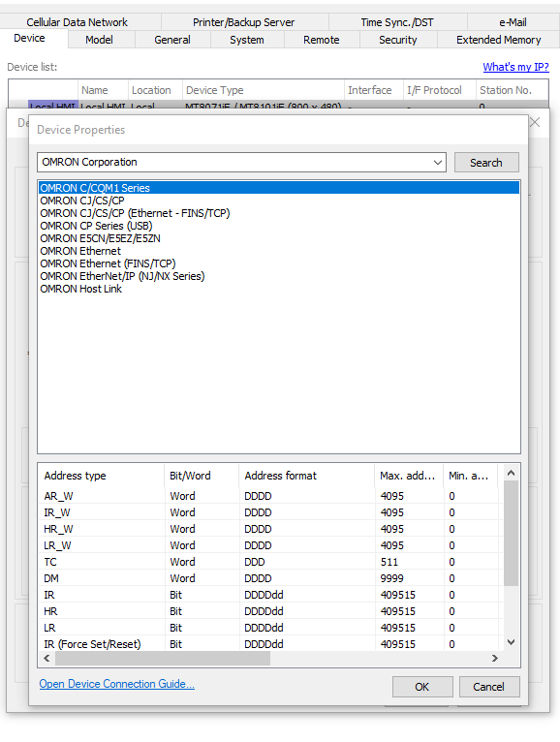This screenshot has height=742, width=560.
Task: Click the horizontal scrollbar thumb
Action: coord(163,659)
